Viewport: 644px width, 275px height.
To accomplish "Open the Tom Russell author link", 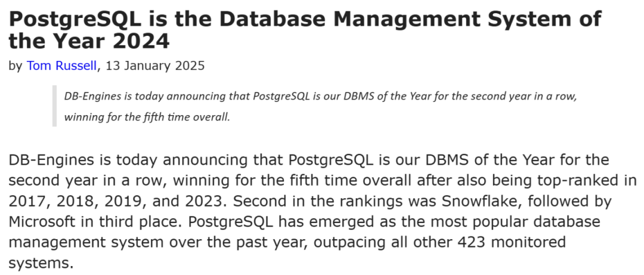I will pyautogui.click(x=61, y=66).
